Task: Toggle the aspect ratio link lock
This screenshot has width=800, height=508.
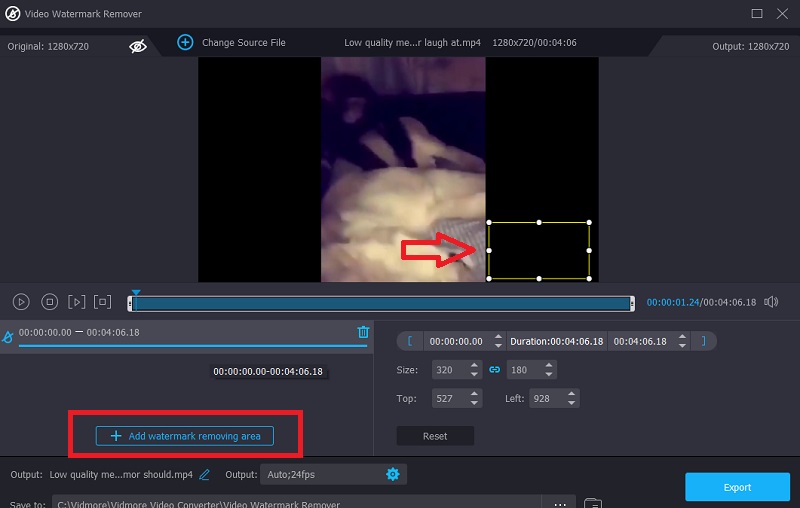Action: pyautogui.click(x=494, y=369)
